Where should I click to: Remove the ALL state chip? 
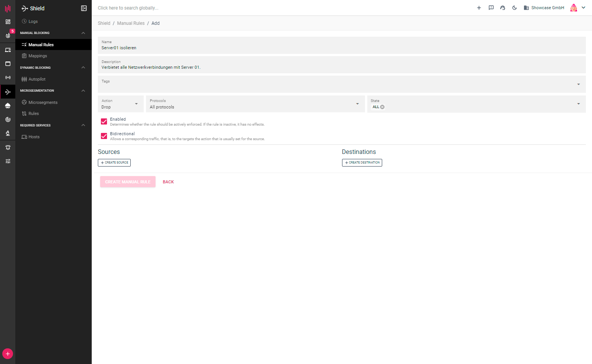coord(382,107)
